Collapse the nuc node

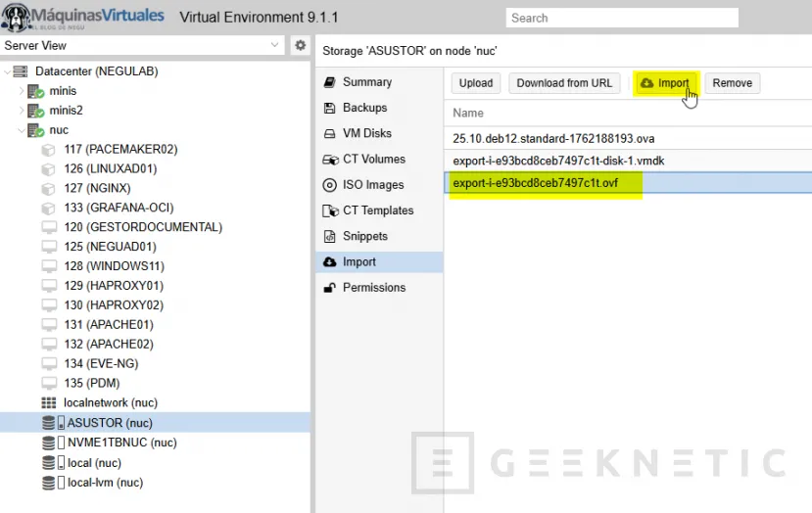(22, 130)
